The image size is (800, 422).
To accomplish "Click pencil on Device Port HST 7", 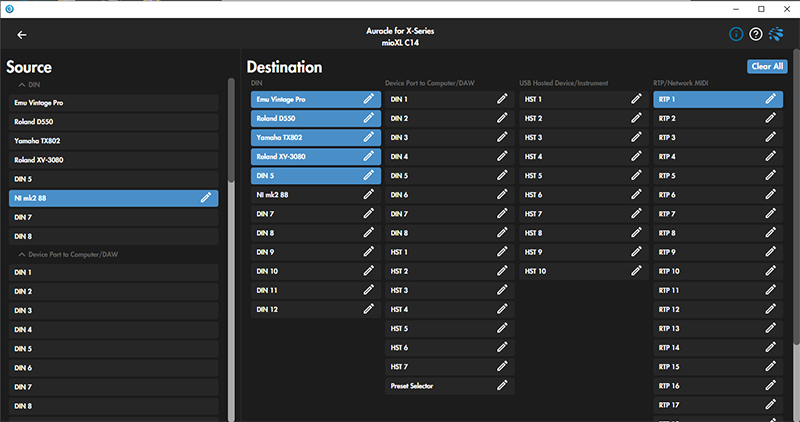I will tap(502, 366).
